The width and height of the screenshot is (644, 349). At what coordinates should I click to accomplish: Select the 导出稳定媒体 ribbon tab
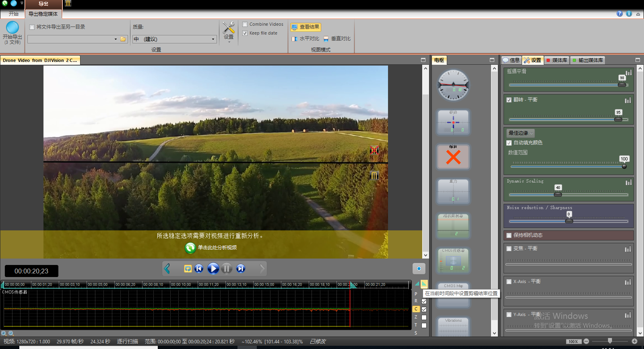43,14
